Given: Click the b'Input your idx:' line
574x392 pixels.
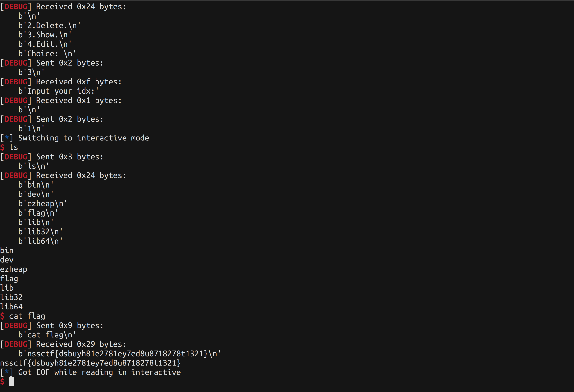Looking at the screenshot, I should 59,91.
